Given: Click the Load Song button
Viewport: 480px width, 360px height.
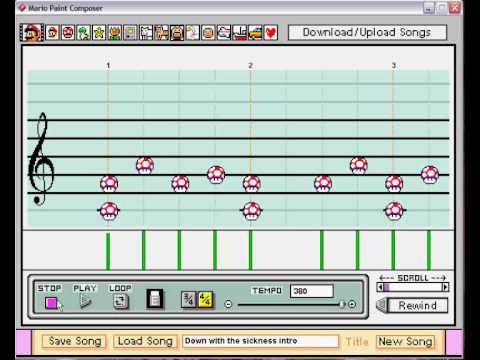Looking at the screenshot, I should [145, 341].
